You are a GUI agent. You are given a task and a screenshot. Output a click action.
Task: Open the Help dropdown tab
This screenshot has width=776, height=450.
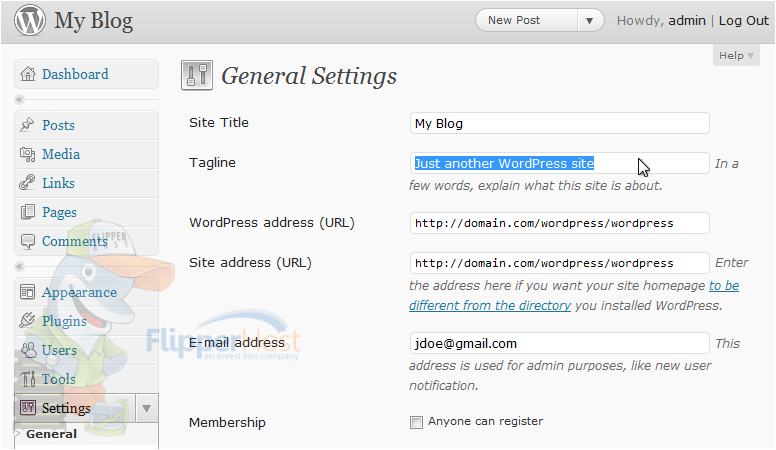(736, 55)
